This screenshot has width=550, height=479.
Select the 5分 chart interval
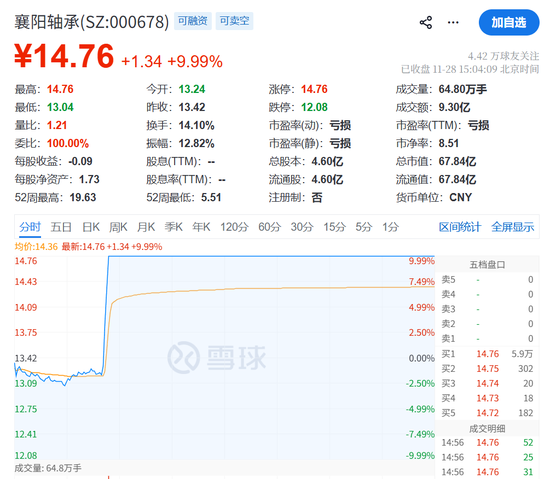click(364, 227)
